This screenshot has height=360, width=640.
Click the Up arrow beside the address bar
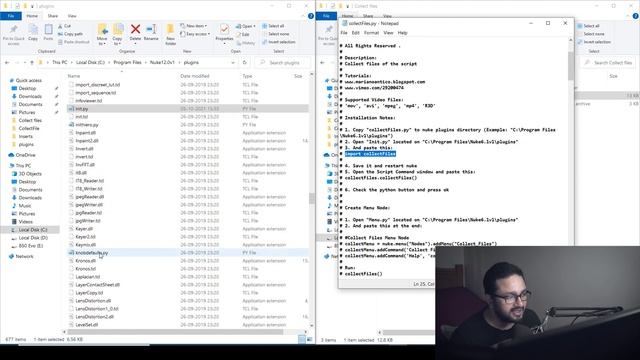pos(32,62)
